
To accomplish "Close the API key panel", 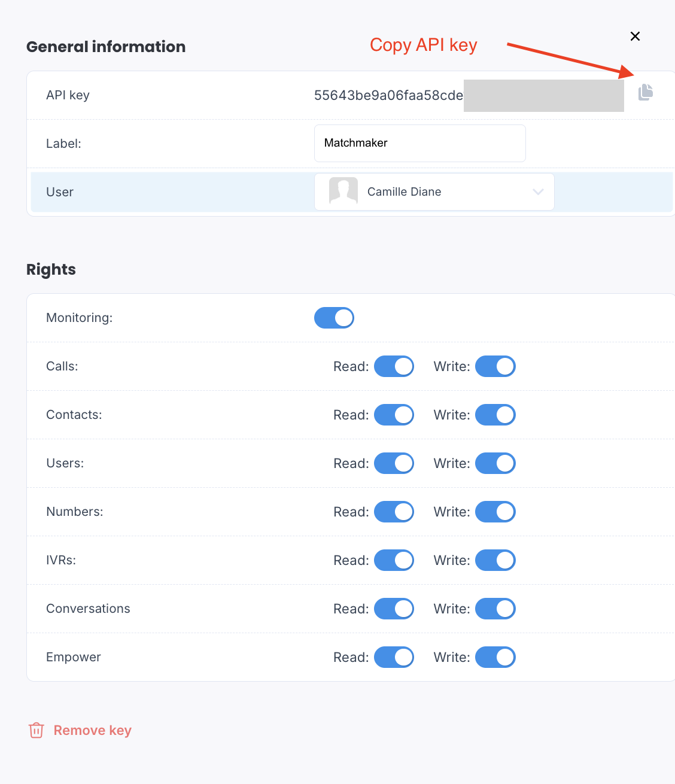I will [x=636, y=37].
